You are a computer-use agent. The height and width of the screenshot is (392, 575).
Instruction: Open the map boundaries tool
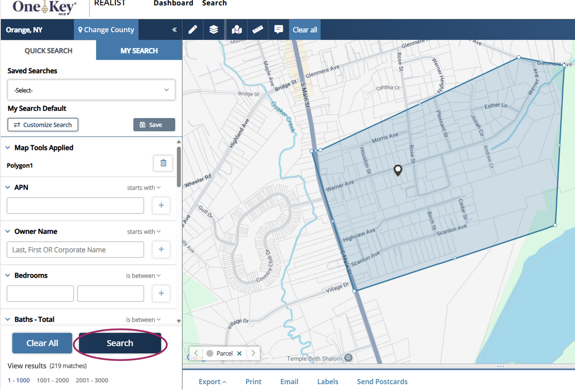237,30
